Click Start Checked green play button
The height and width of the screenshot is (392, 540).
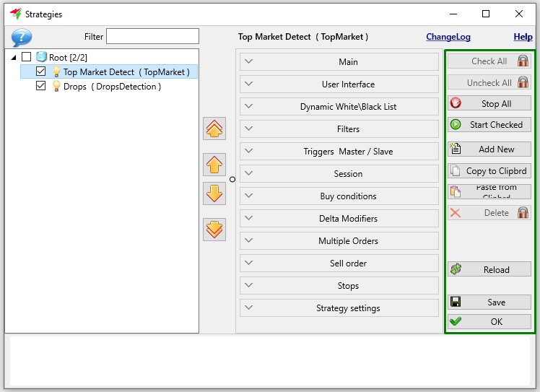489,124
